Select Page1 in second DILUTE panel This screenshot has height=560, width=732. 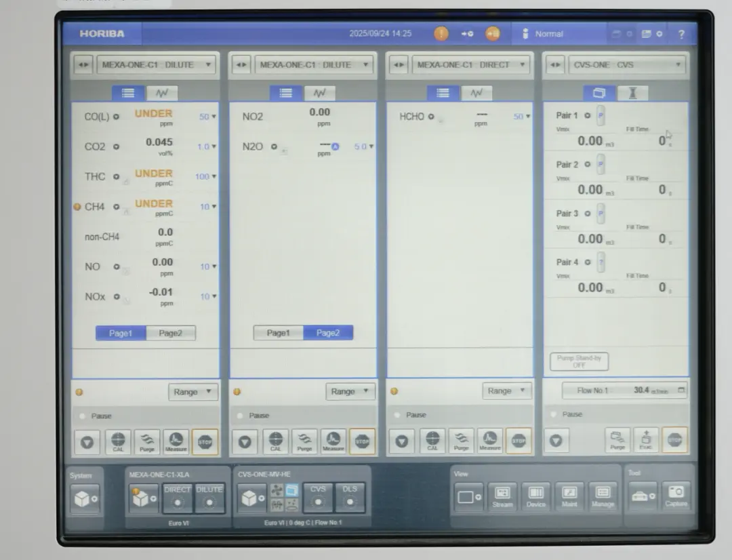point(279,333)
